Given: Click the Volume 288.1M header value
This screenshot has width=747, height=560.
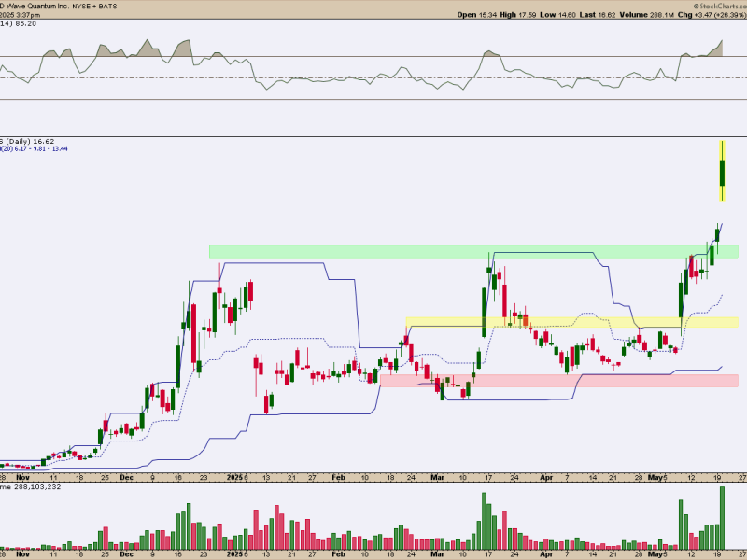Looking at the screenshot, I should [647, 15].
